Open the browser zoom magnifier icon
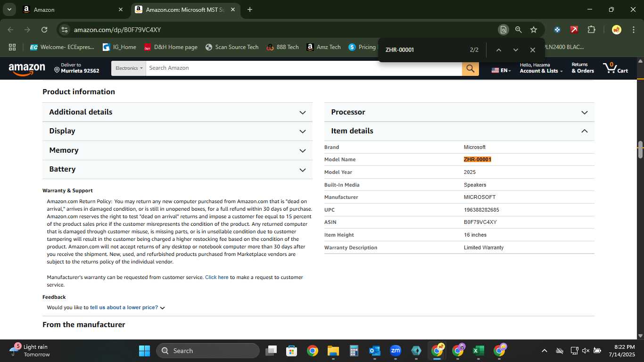Viewport: 644px width, 362px height. [x=519, y=30]
